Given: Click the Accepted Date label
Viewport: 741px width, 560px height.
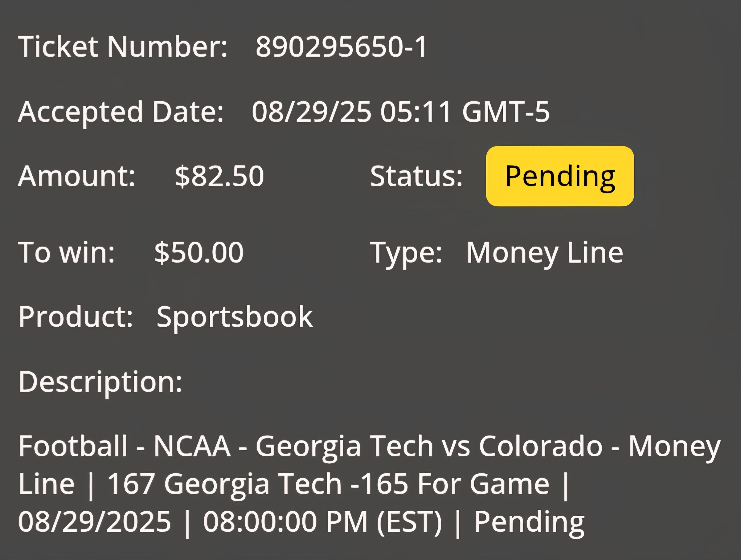Looking at the screenshot, I should pyautogui.click(x=121, y=112).
